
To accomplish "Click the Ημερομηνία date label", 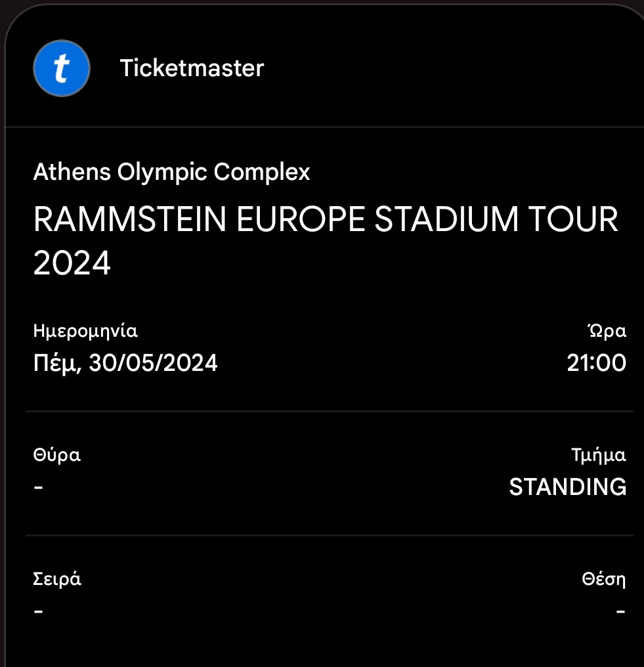I will pyautogui.click(x=85, y=332).
